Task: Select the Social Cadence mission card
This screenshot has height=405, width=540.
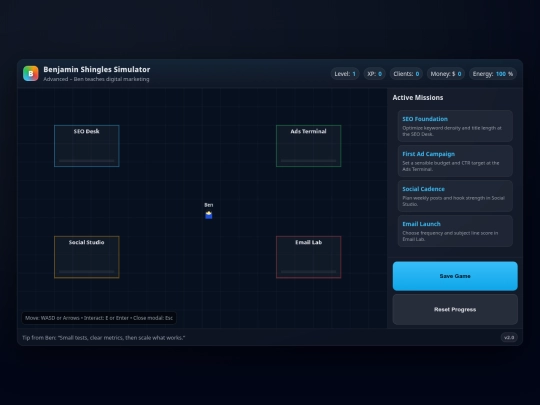Action: coord(455,196)
